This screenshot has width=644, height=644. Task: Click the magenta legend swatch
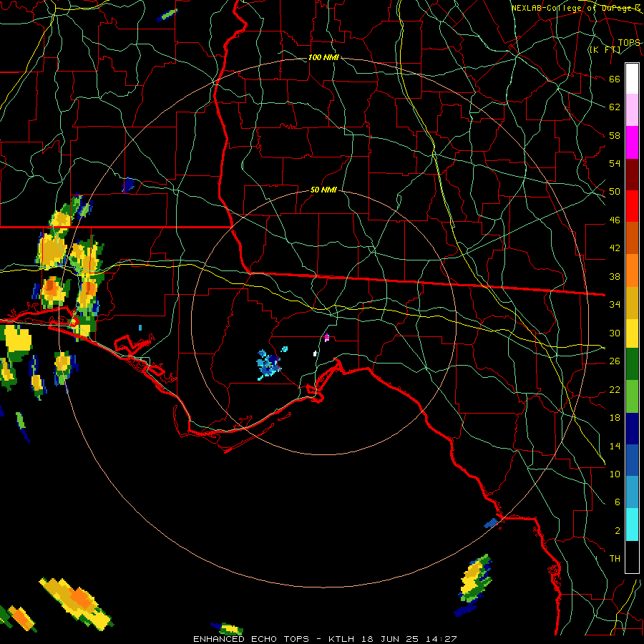click(x=632, y=142)
